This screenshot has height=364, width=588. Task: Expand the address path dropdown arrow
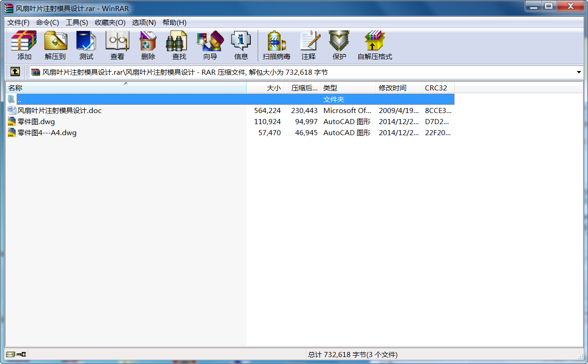point(578,72)
